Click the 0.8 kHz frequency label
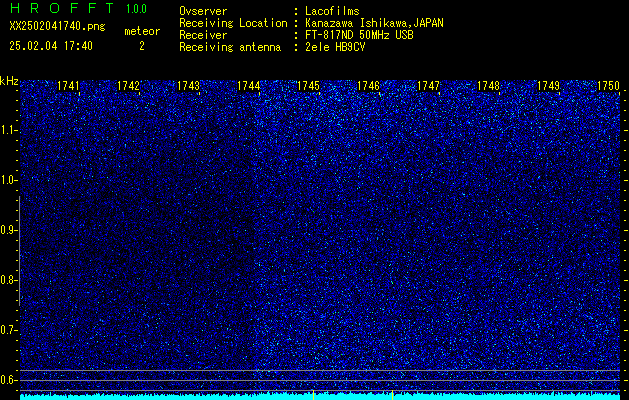Screen dimensions: 629x400 tap(8, 280)
